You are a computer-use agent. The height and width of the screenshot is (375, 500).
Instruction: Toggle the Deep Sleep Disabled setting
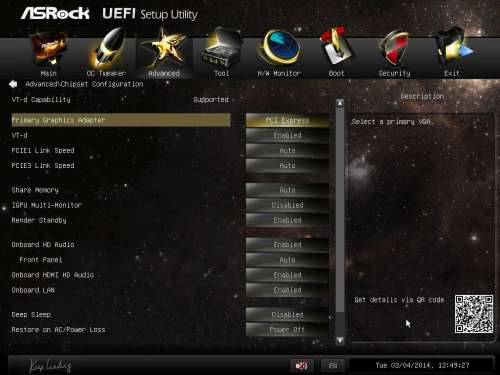[287, 315]
